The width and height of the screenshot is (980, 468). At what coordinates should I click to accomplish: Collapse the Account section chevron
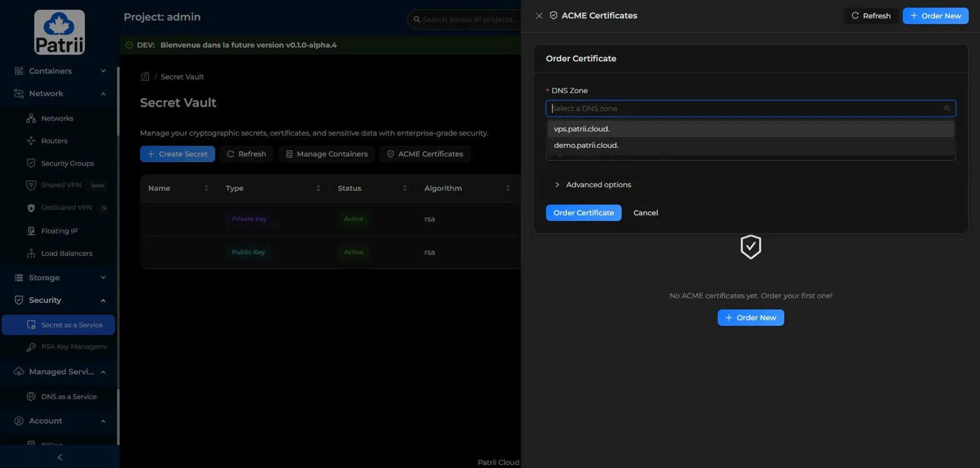coord(103,420)
